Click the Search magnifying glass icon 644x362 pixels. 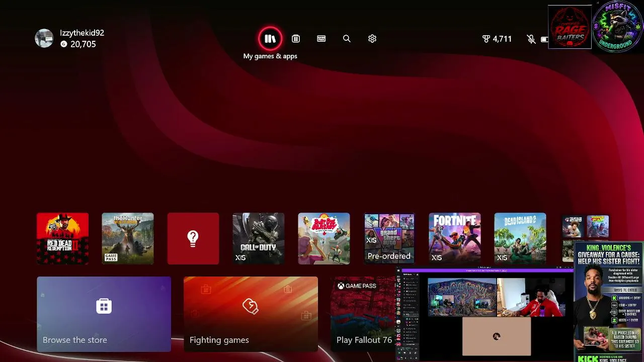pyautogui.click(x=347, y=39)
